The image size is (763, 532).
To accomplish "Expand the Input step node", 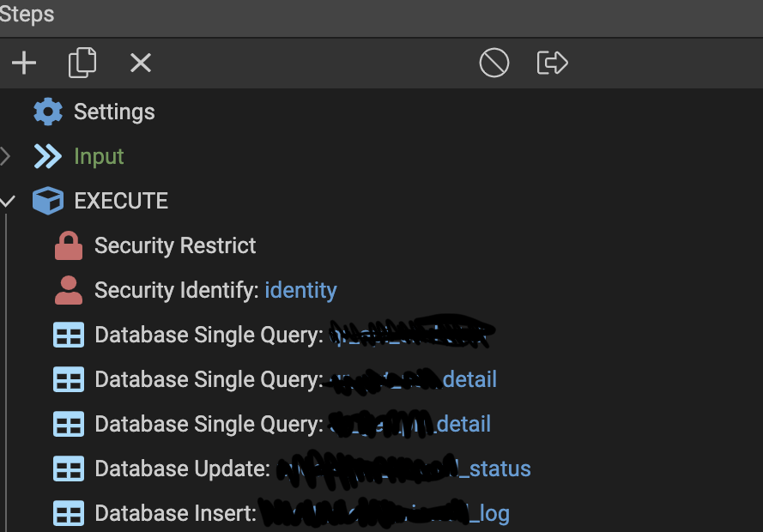I will (x=4, y=156).
